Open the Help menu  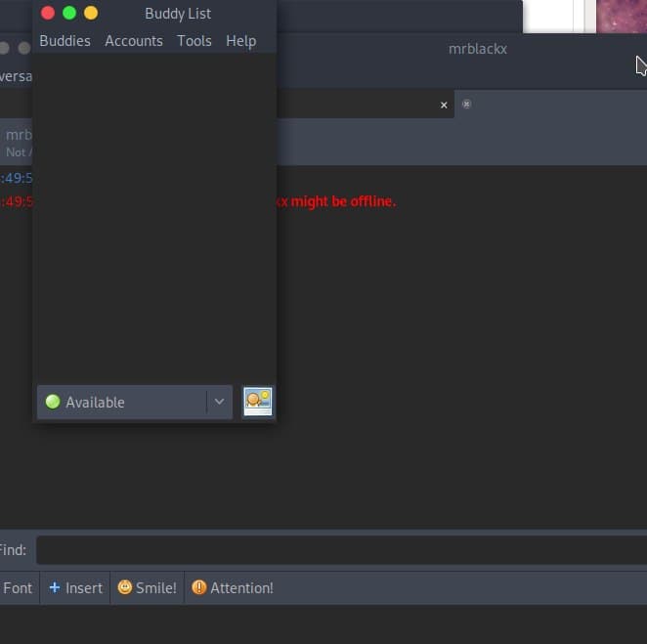coord(241,41)
